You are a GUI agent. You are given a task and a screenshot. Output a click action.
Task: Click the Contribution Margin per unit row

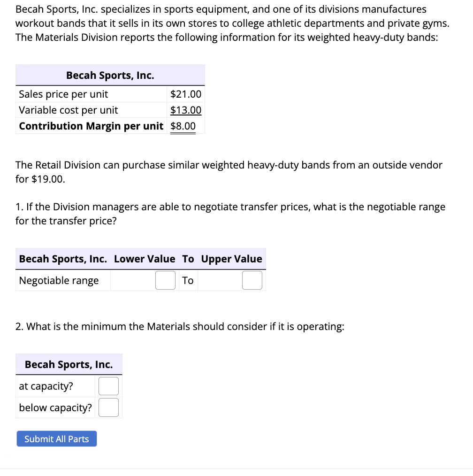click(91, 126)
